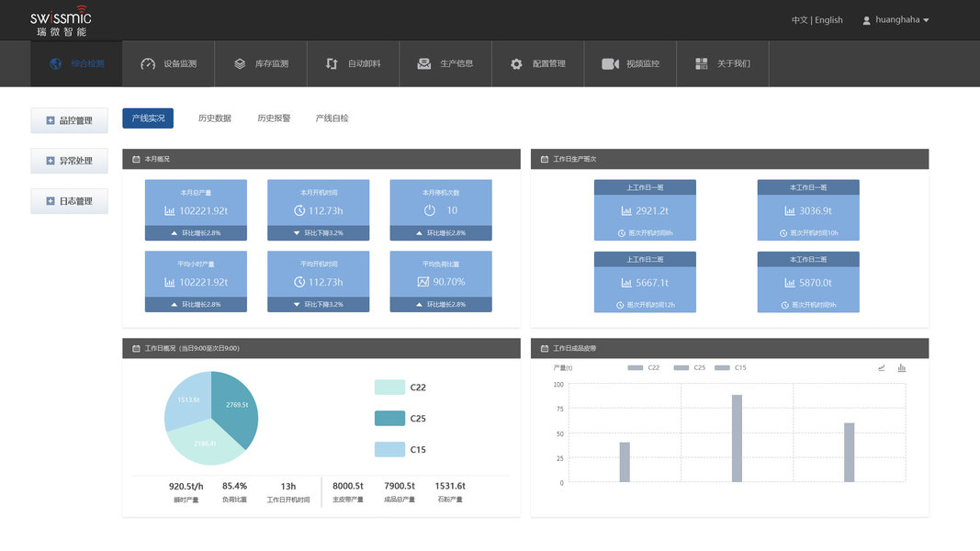Open the 自动卸料 navigation tab
980x551 pixels.
coord(353,63)
